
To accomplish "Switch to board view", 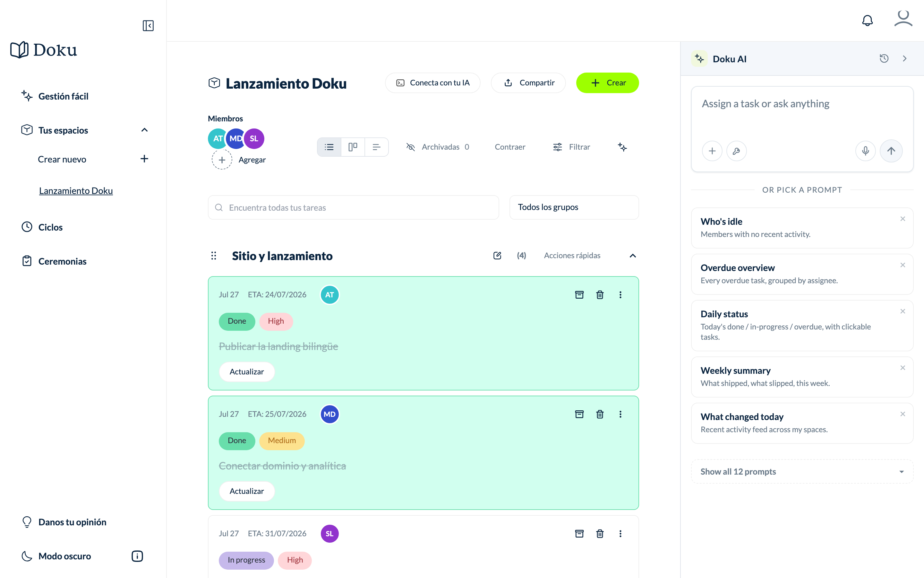I will (x=353, y=147).
